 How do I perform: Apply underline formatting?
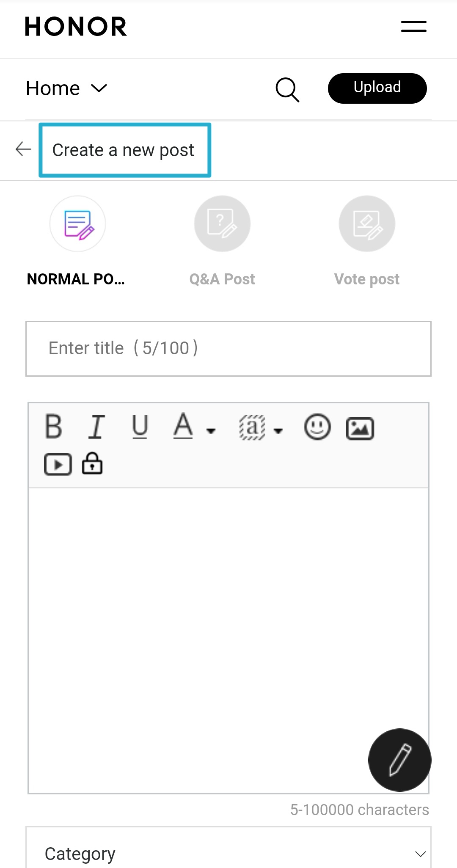tap(140, 427)
